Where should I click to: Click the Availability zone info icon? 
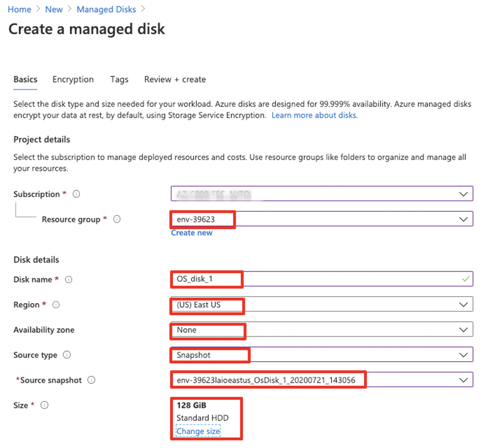click(84, 330)
